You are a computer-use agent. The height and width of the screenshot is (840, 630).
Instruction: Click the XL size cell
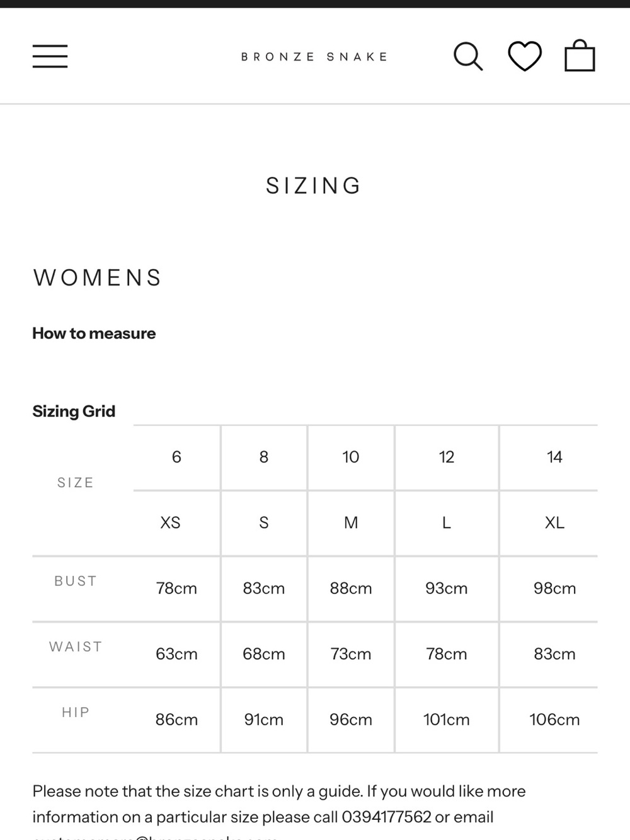click(x=554, y=522)
